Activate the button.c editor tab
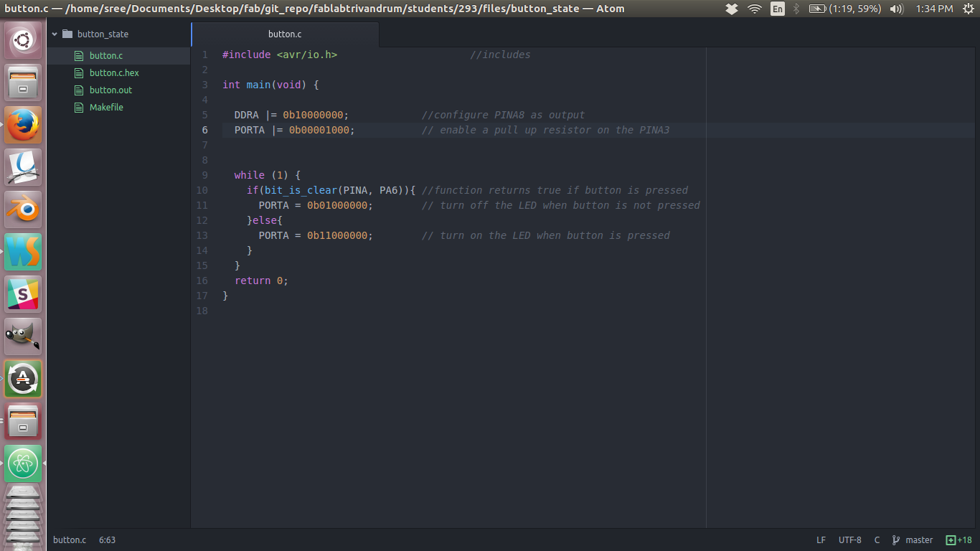This screenshot has width=980, height=551. 285,34
